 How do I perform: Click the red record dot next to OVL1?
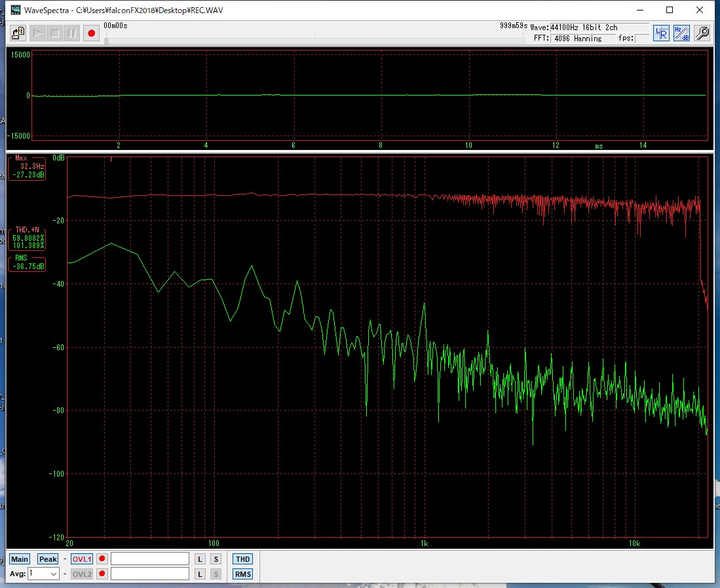102,559
